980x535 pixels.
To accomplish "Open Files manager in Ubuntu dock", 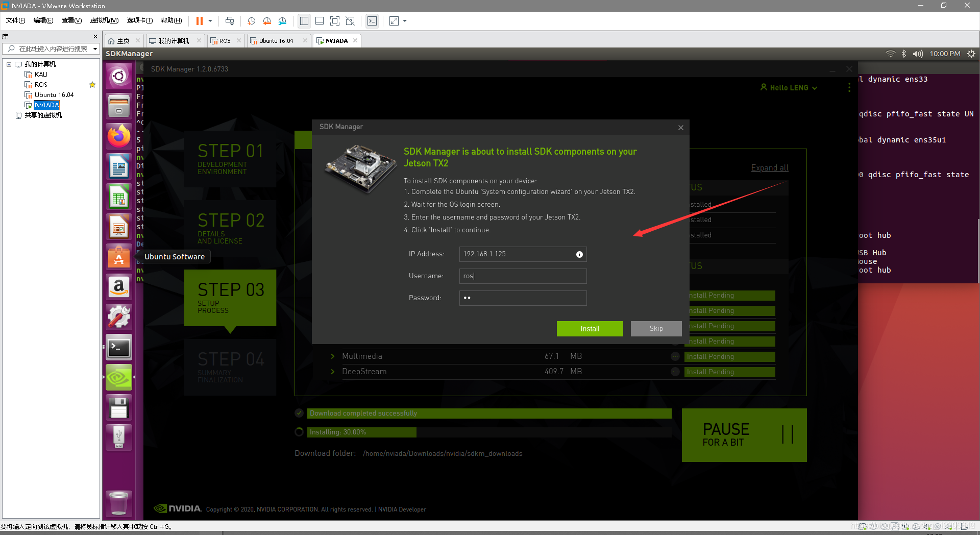I will pos(119,106).
